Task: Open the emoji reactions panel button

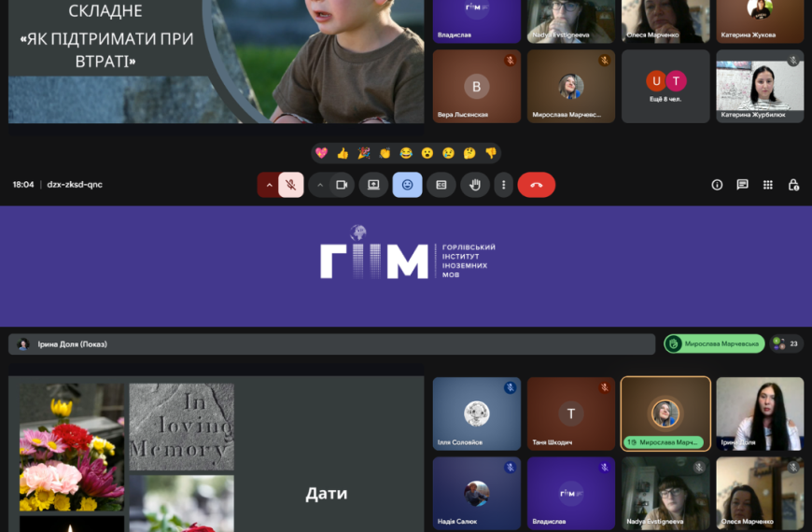Action: [407, 185]
